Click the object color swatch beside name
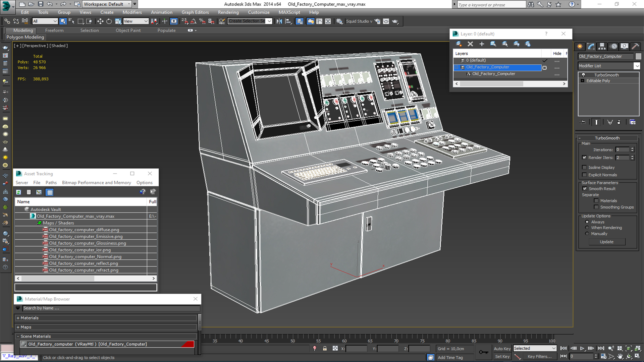This screenshot has width=644, height=362. pyautogui.click(x=638, y=56)
